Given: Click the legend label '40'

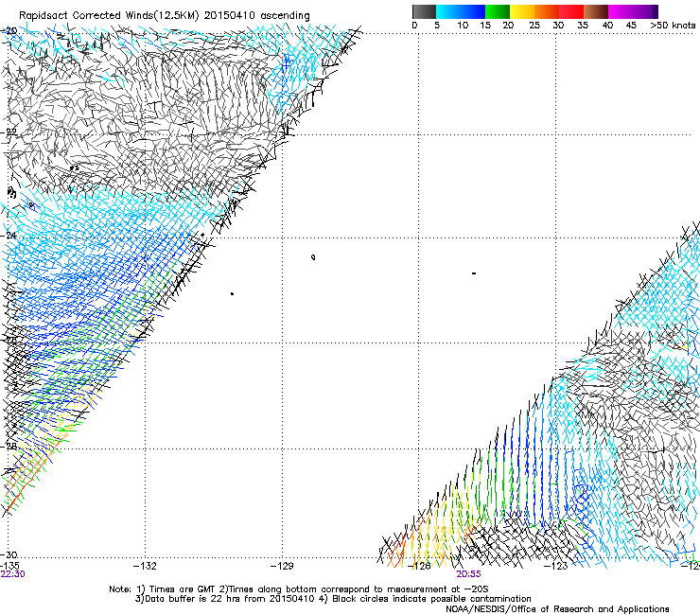Looking at the screenshot, I should pyautogui.click(x=607, y=26).
